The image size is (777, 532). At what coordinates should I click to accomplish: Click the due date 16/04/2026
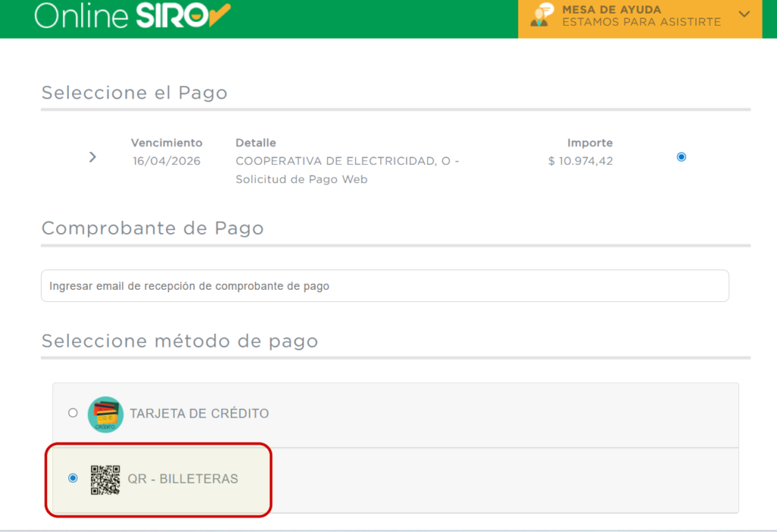point(166,161)
